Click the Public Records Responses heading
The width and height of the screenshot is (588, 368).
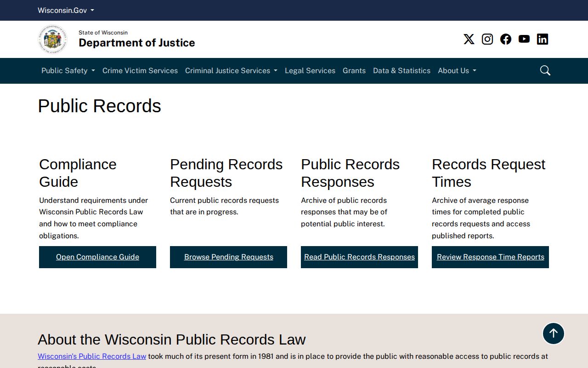tap(350, 173)
